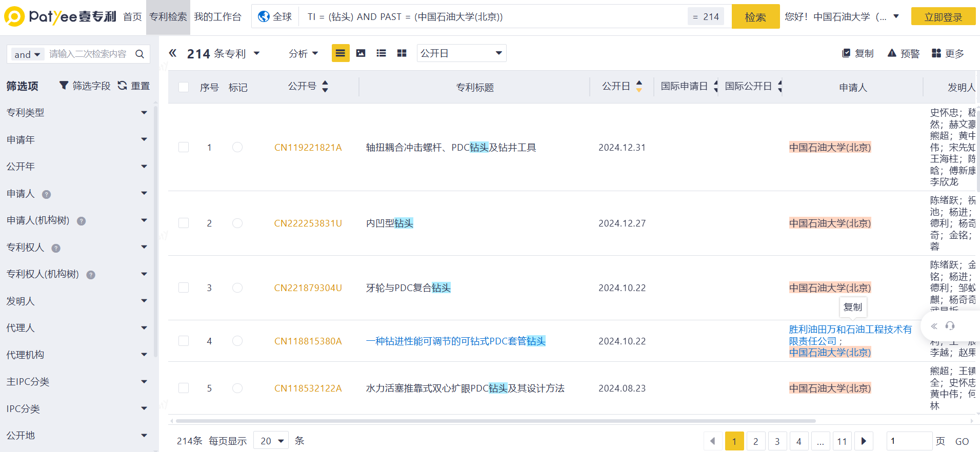
Task: Click the page number input field
Action: [x=908, y=441]
